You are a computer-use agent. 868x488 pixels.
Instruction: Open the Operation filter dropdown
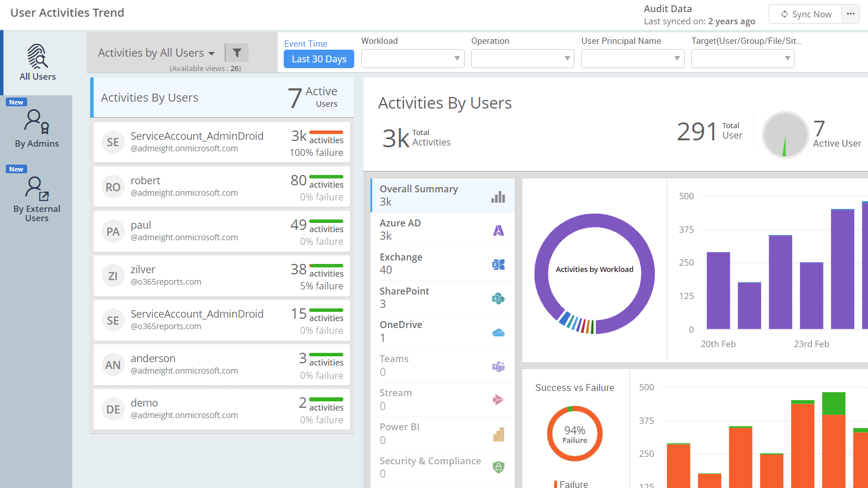tap(522, 58)
